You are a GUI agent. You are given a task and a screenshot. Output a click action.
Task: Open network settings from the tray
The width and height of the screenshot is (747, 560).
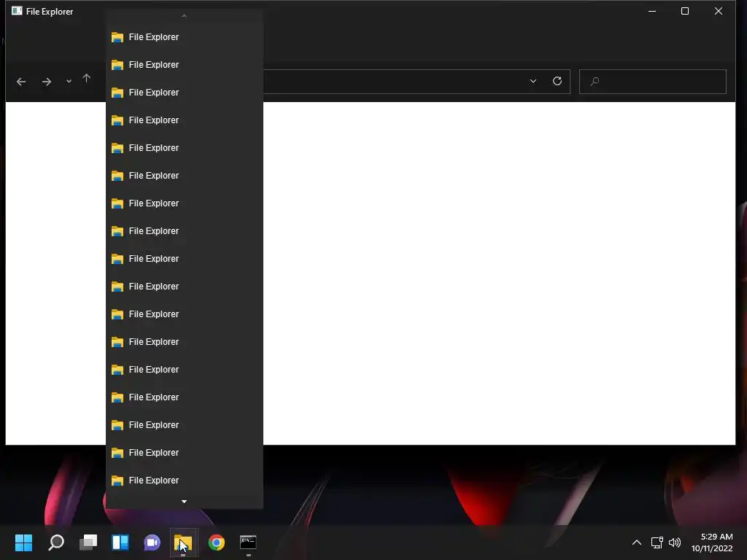coord(657,542)
